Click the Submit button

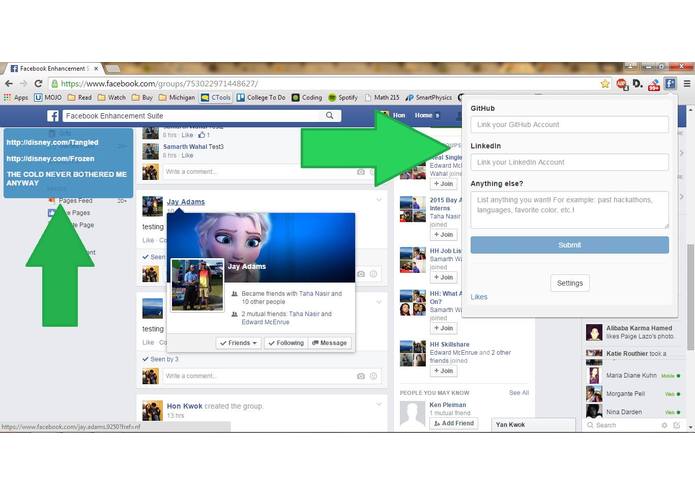570,245
